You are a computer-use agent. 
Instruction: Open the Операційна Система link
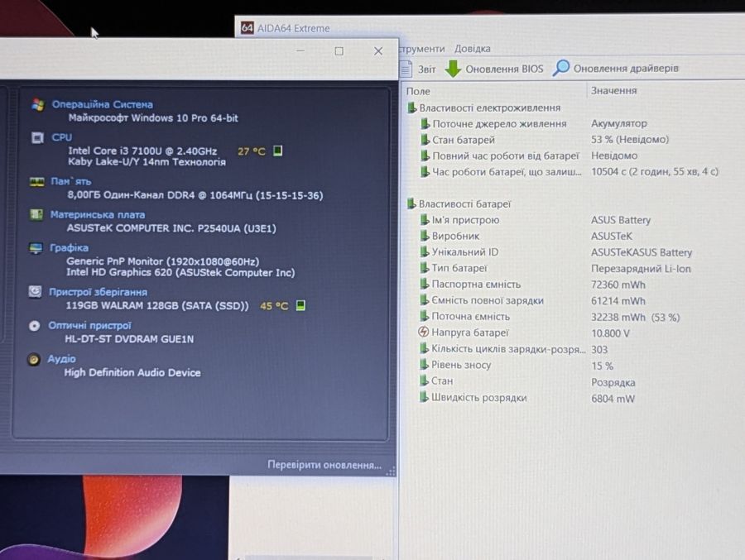pos(102,104)
